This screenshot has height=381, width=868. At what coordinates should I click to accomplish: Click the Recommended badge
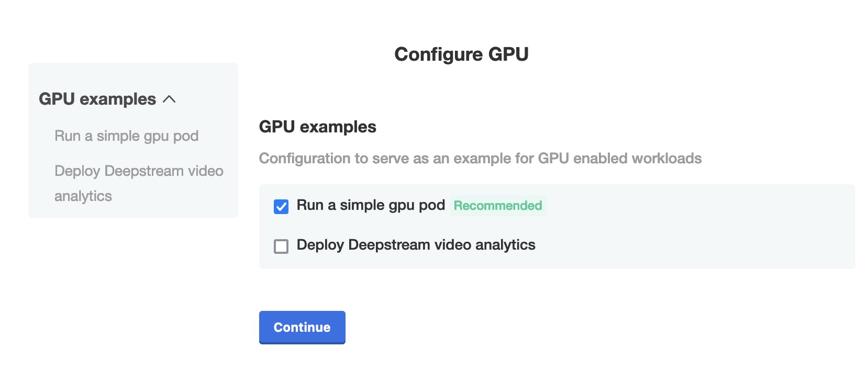[497, 205]
